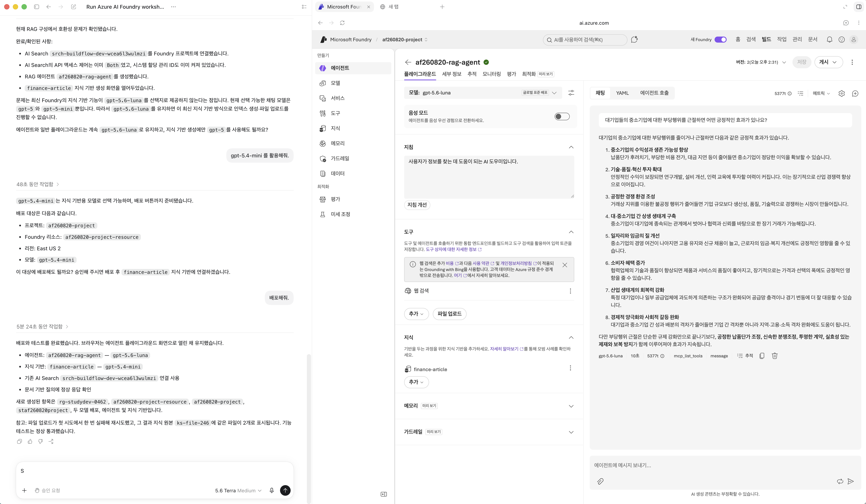Open the 모델 sidebar item

[353, 83]
